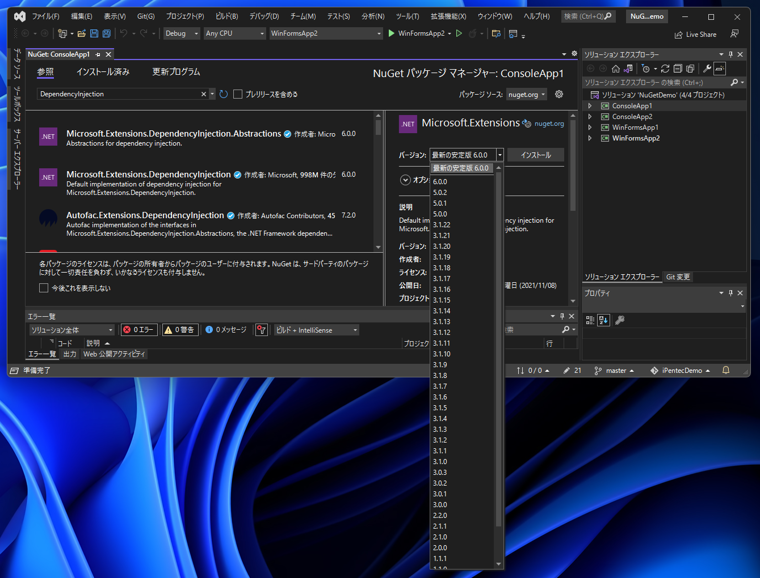The image size is (760, 578).
Task: Click gear icon at document tab well
Action: tap(574, 54)
